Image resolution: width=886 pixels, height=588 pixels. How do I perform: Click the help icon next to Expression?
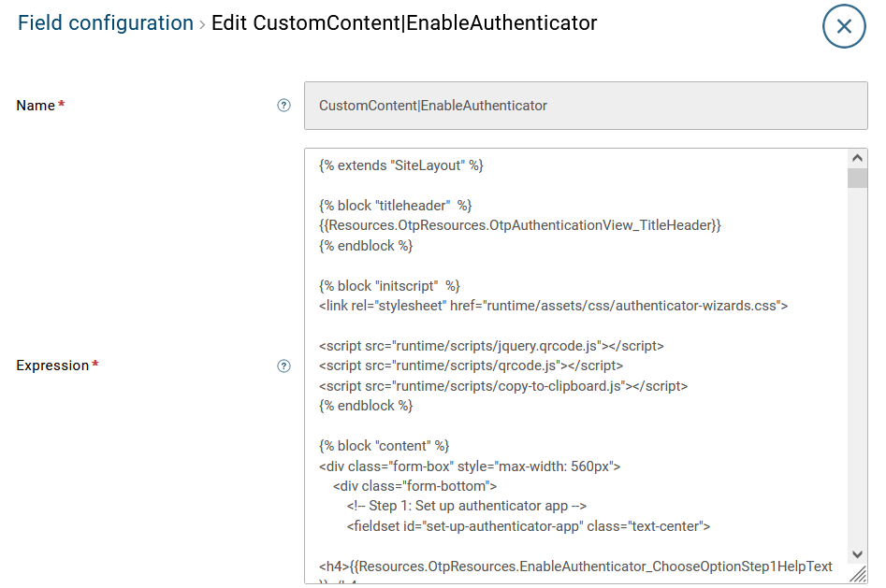284,366
